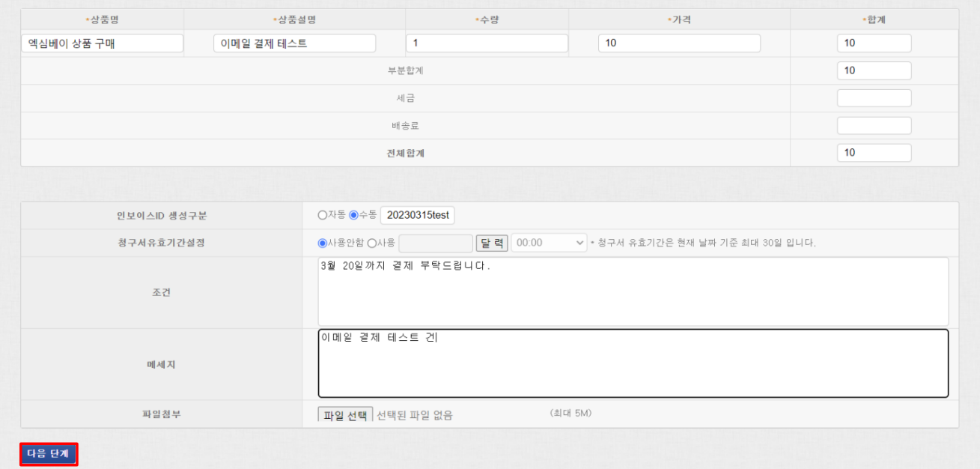
Task: Open the 00:00 time dropdown
Action: click(x=550, y=243)
